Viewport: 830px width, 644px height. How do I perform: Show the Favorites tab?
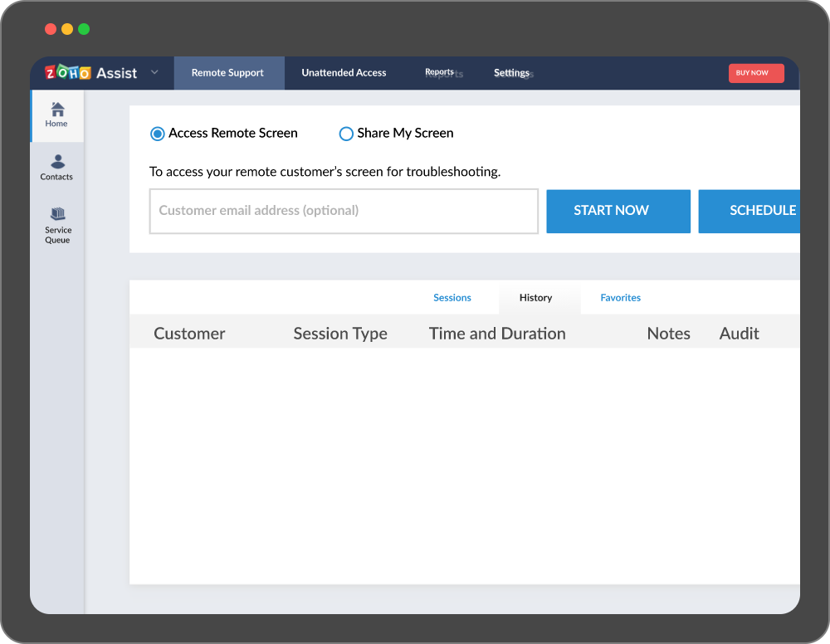click(x=620, y=298)
